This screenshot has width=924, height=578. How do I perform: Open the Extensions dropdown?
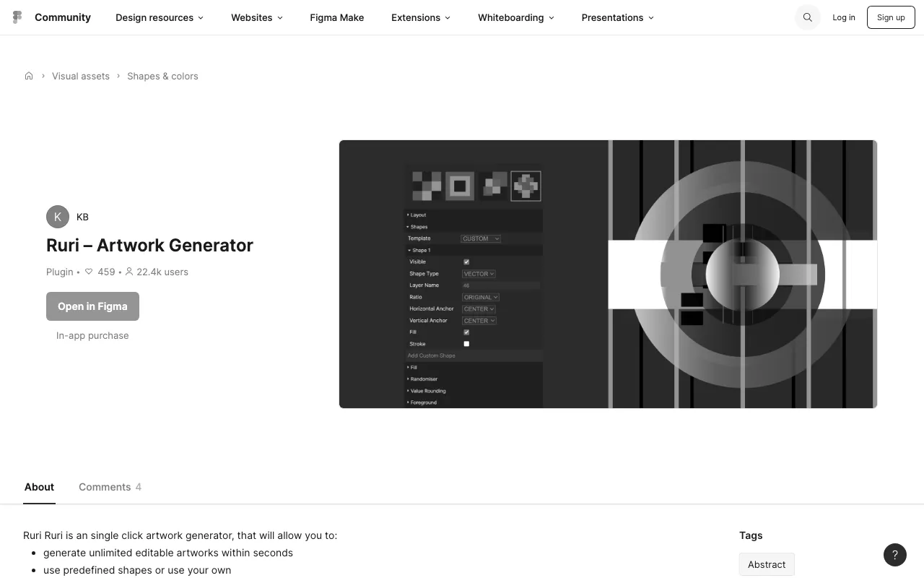[x=421, y=17]
